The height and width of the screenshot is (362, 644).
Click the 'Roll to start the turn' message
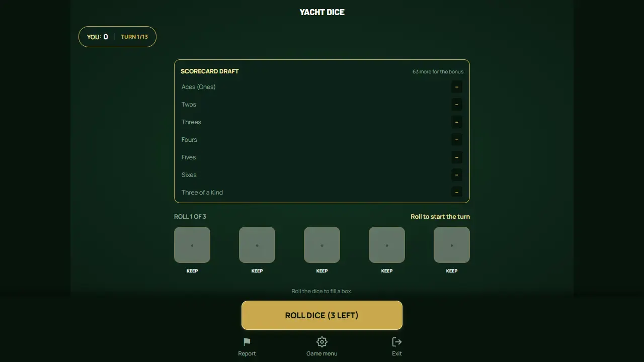[x=440, y=217]
